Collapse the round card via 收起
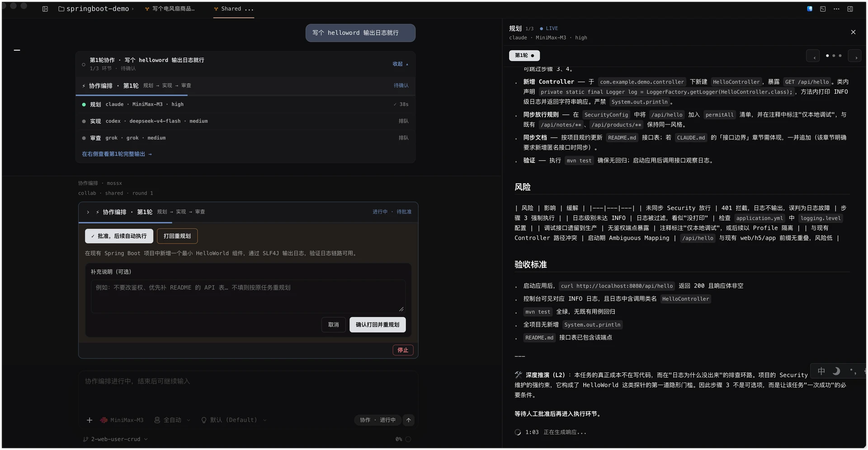The height and width of the screenshot is (450, 868). tap(400, 64)
